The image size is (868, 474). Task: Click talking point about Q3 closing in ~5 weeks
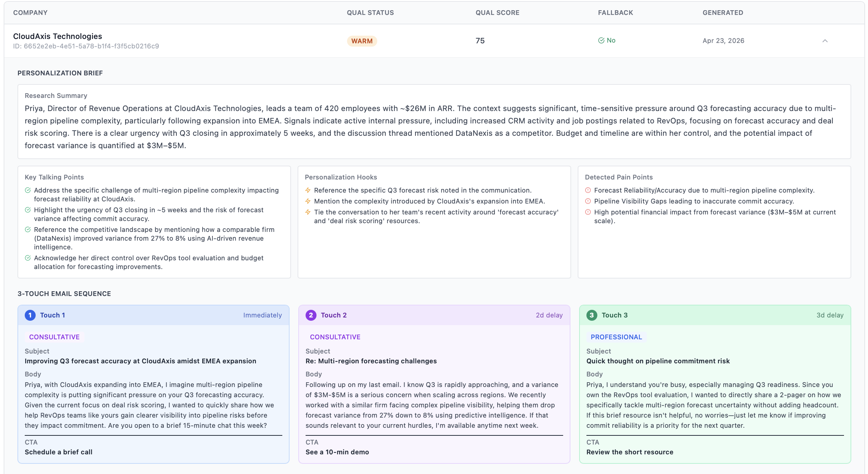click(149, 214)
